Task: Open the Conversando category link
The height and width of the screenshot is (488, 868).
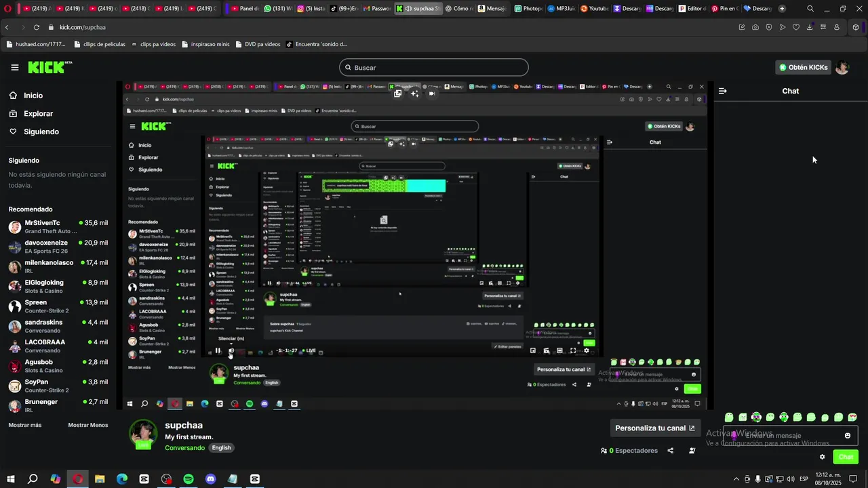Action: tap(184, 448)
